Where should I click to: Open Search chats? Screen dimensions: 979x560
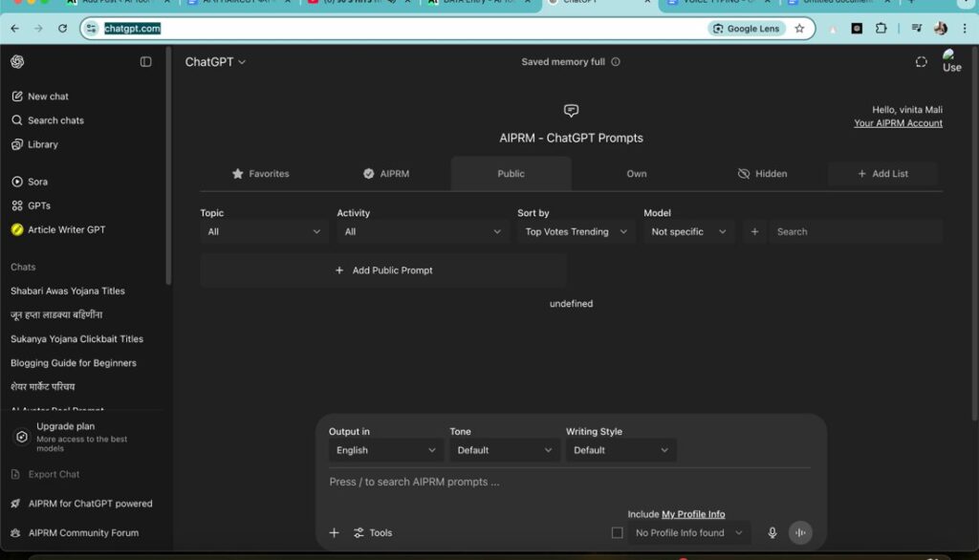[48, 119]
